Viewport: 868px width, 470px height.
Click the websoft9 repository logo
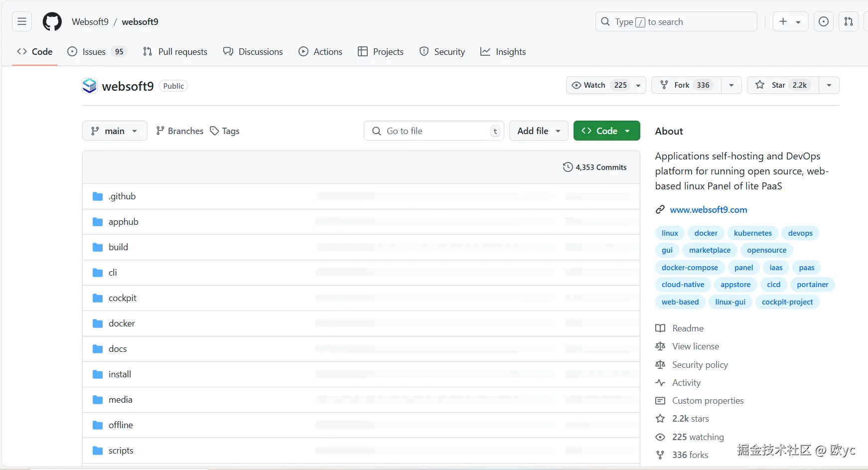[x=90, y=86]
